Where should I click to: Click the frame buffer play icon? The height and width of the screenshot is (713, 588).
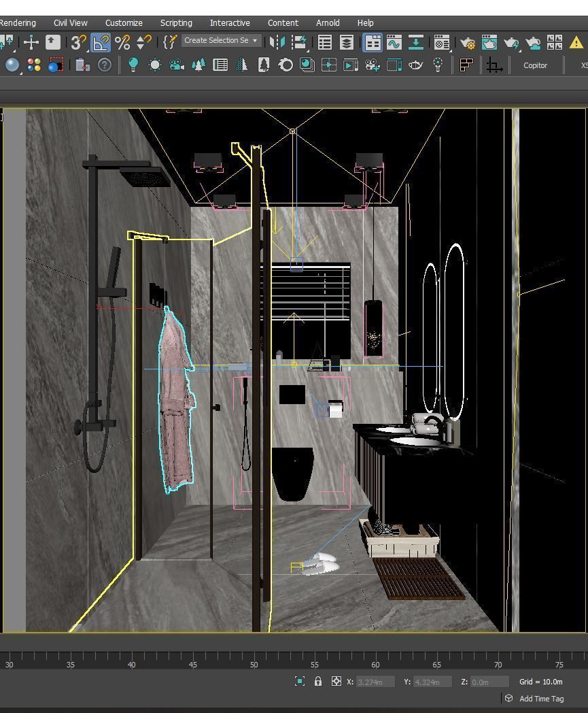coord(350,65)
